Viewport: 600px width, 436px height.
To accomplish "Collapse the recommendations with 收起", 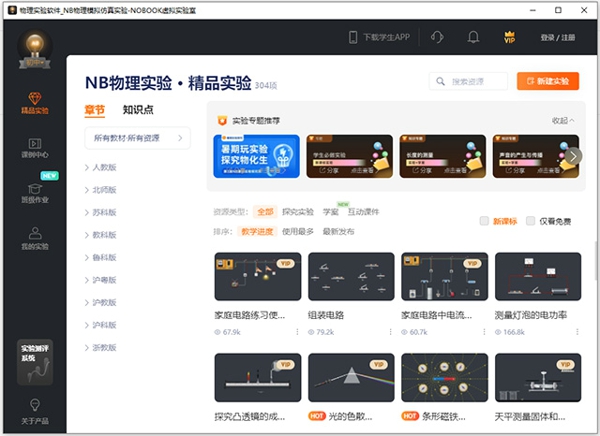I will 564,120.
